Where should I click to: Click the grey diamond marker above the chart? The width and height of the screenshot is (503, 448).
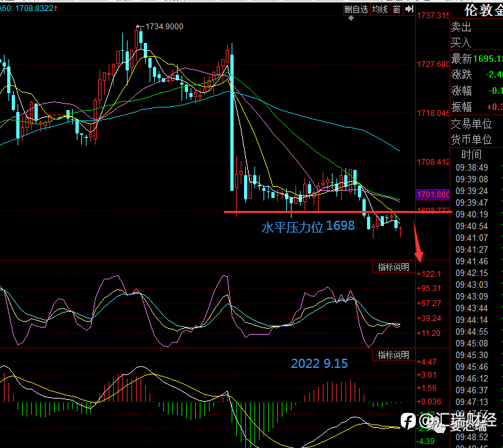point(351,18)
